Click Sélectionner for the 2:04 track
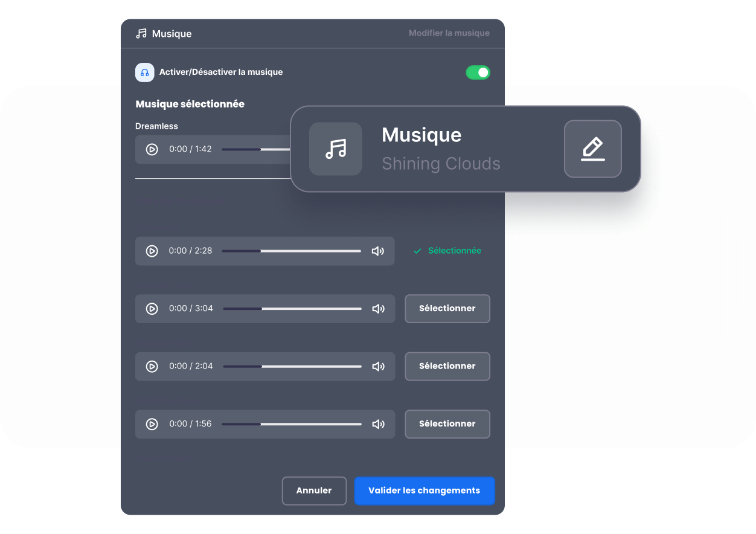The image size is (756, 534). (x=447, y=366)
